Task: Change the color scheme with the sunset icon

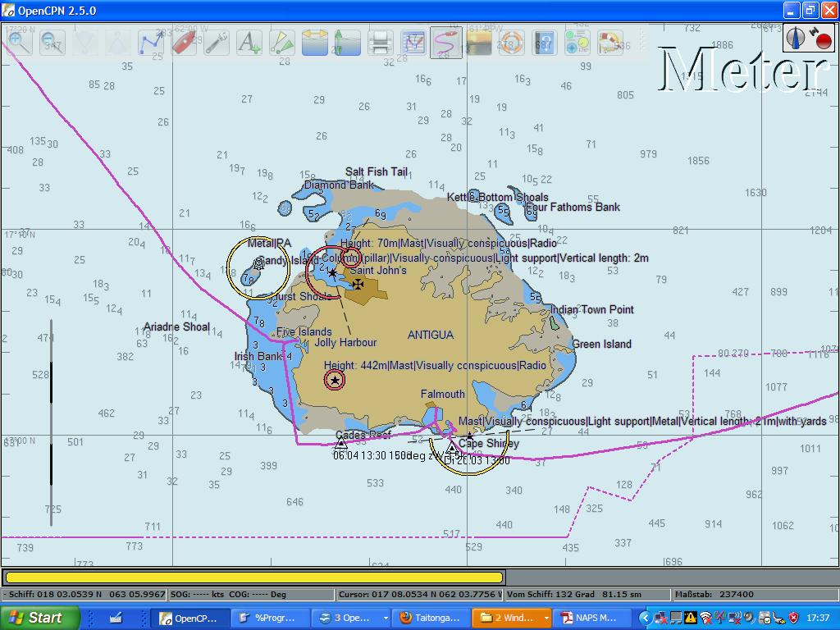Action: click(x=478, y=43)
